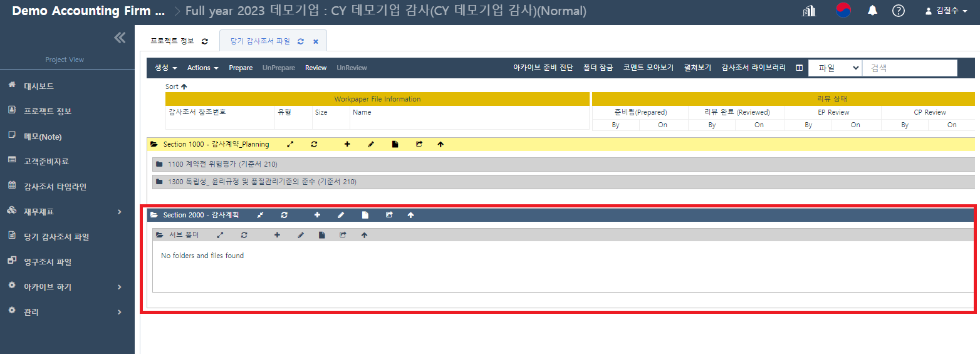Click file icon in Section 2000 header
980x354 pixels.
click(365, 215)
